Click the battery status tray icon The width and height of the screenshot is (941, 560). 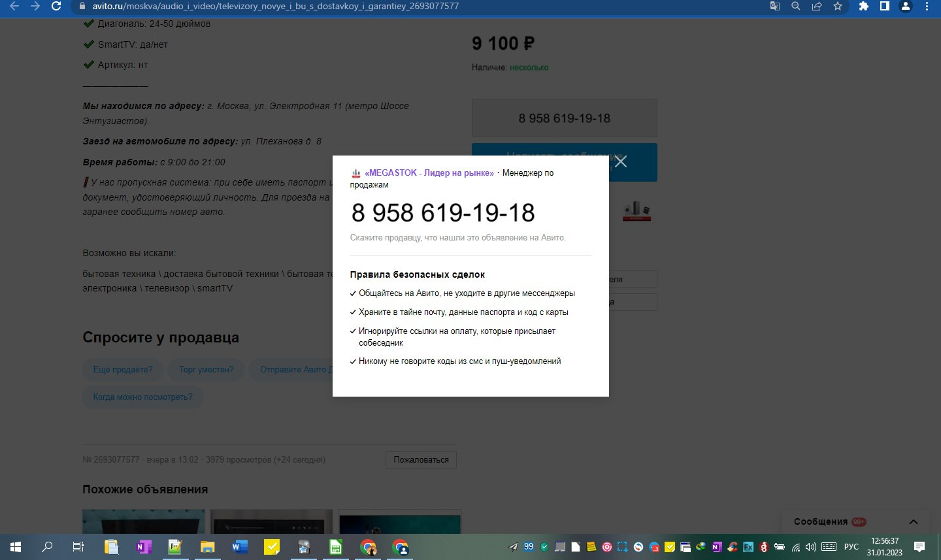(780, 547)
